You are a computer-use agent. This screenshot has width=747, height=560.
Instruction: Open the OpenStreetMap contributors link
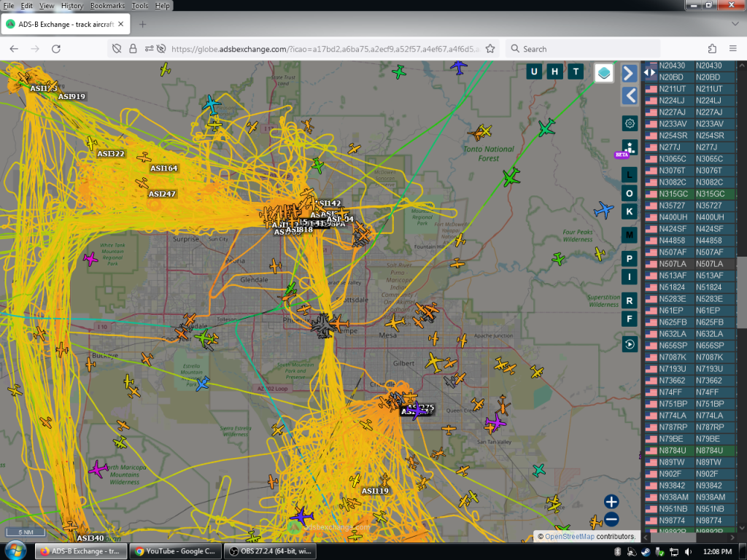click(x=569, y=537)
